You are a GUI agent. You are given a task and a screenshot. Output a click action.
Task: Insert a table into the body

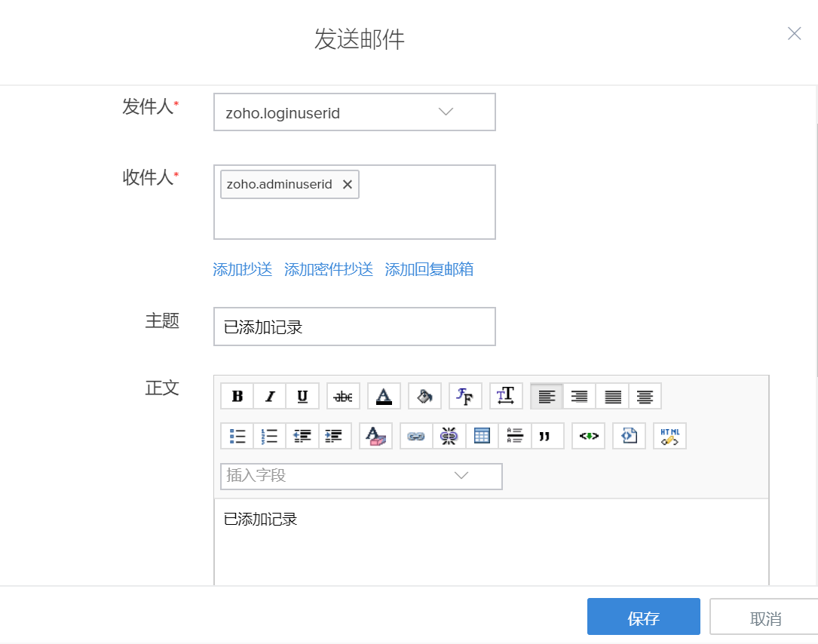click(482, 436)
